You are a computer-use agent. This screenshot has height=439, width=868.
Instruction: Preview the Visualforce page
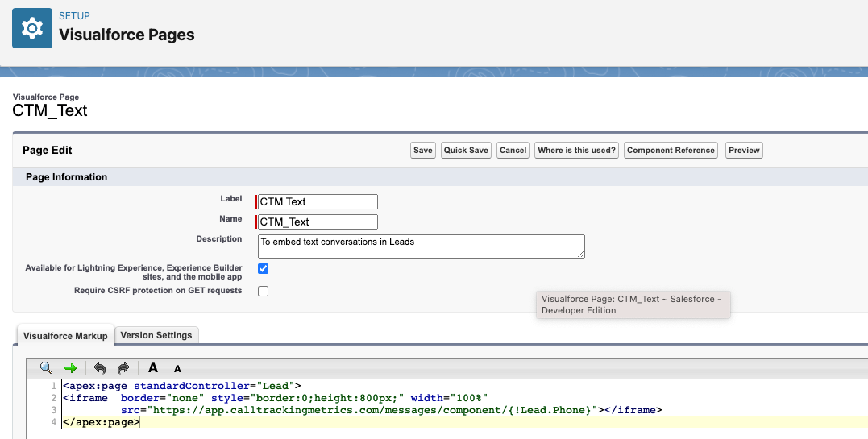pyautogui.click(x=744, y=150)
